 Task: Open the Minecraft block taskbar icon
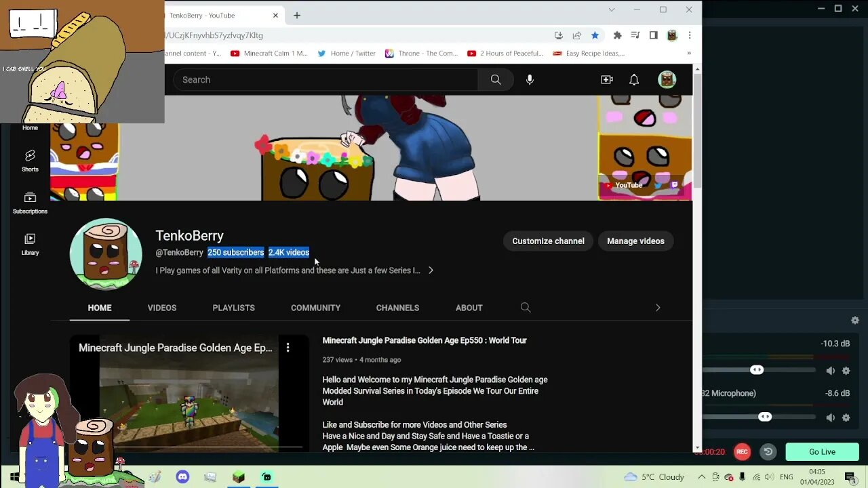[238, 477]
